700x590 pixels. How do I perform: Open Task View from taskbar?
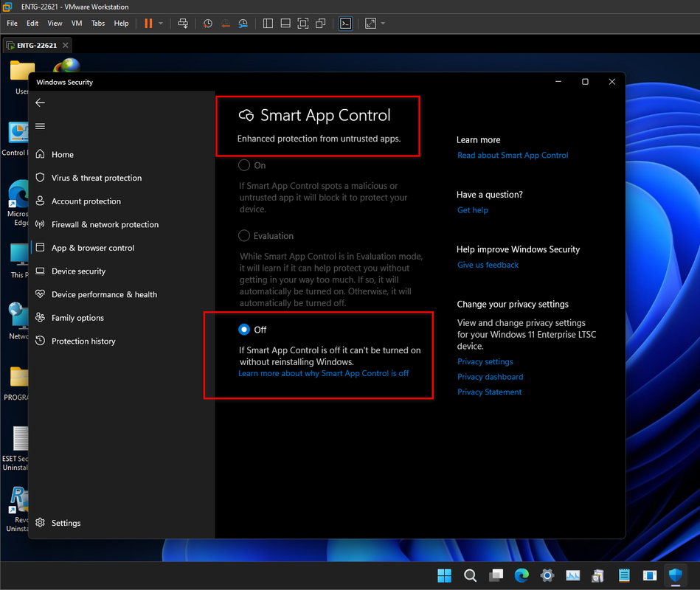pos(496,576)
